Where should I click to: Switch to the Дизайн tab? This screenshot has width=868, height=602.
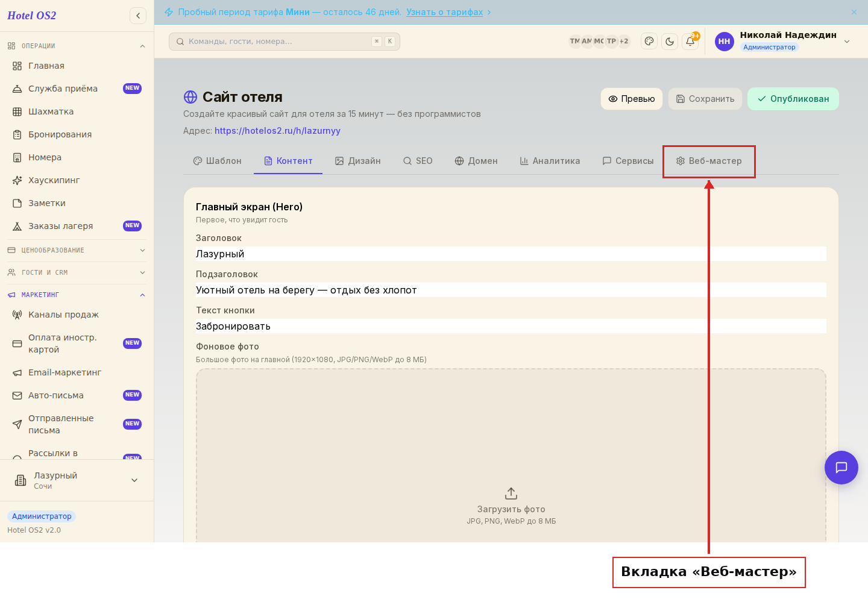coord(358,161)
